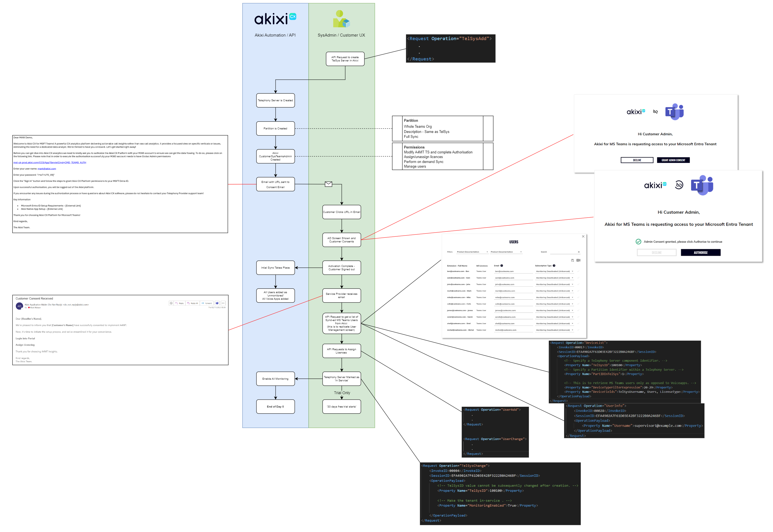Close the Users dialog with the X
Screen dimensions: 773x532
[x=583, y=236]
